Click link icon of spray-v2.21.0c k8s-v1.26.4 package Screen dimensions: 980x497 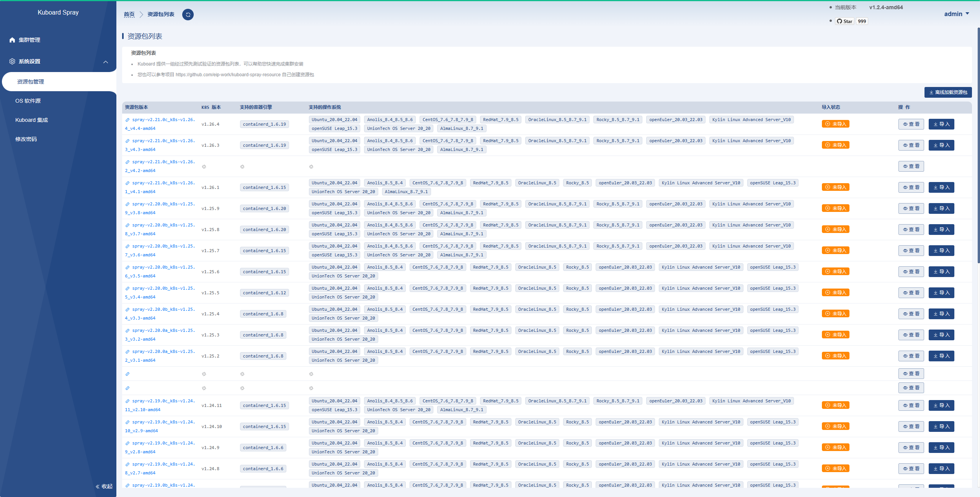[127, 120]
